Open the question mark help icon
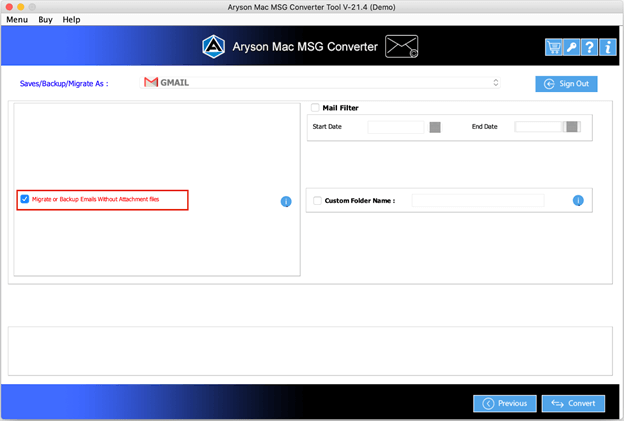 pos(589,47)
